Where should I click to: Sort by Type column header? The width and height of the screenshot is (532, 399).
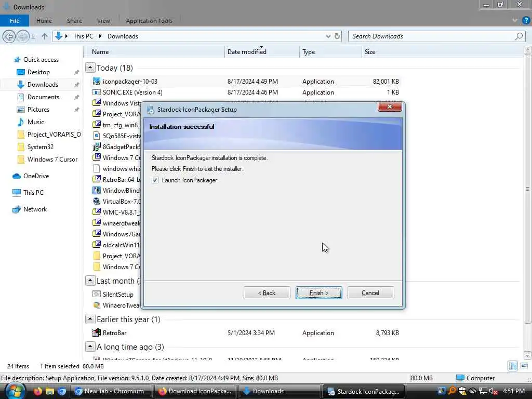click(x=330, y=52)
